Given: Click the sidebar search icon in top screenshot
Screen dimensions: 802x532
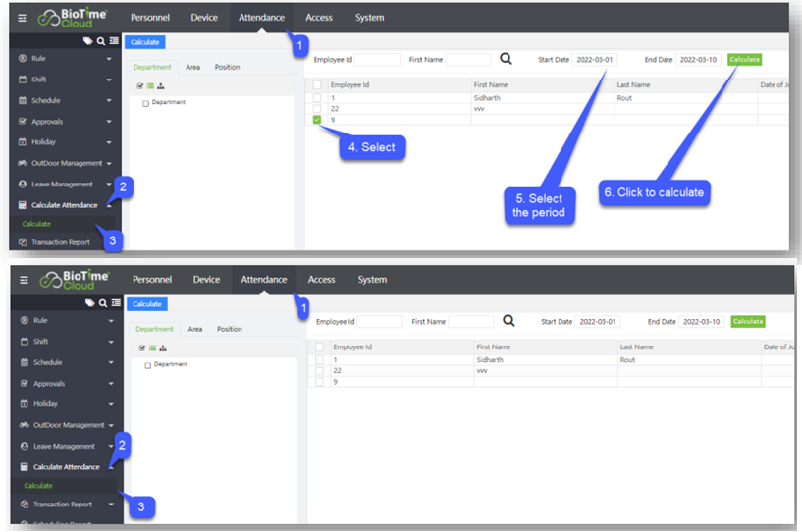Looking at the screenshot, I should [101, 42].
